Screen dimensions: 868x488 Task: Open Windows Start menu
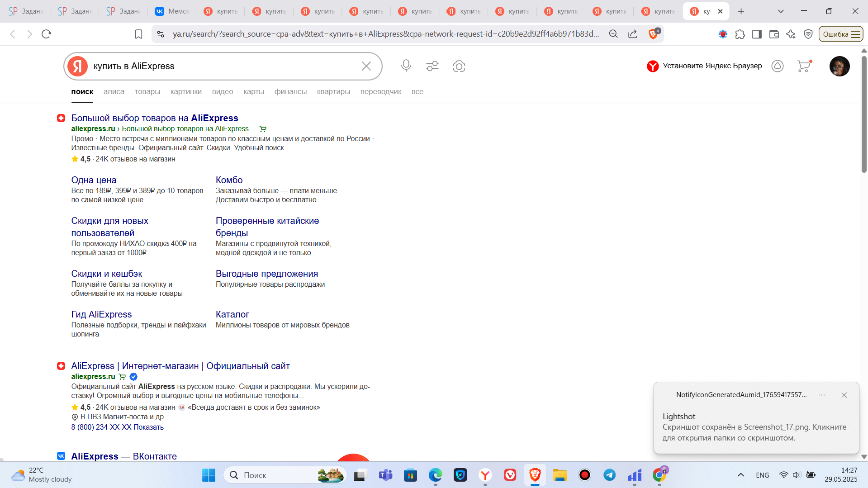209,475
